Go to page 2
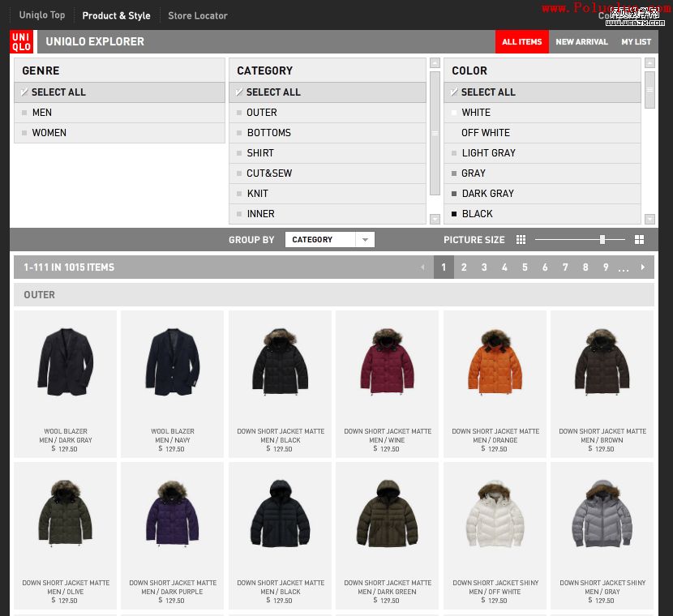The width and height of the screenshot is (673, 616). (x=464, y=267)
